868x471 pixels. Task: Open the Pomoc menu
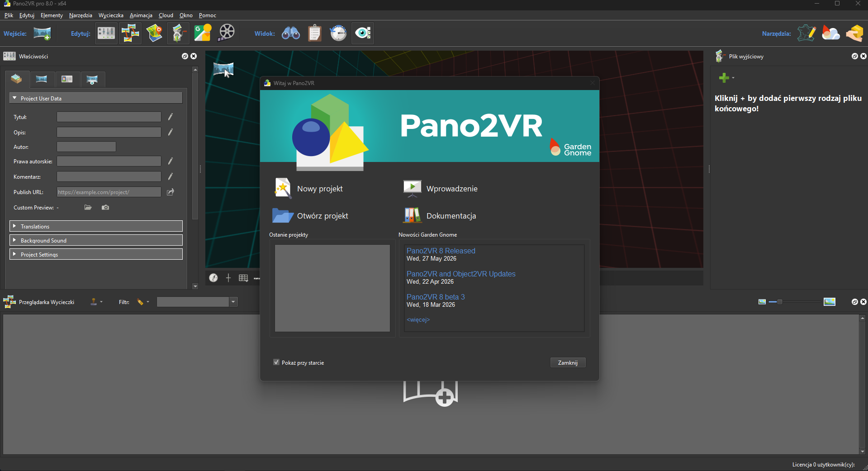[208, 15]
